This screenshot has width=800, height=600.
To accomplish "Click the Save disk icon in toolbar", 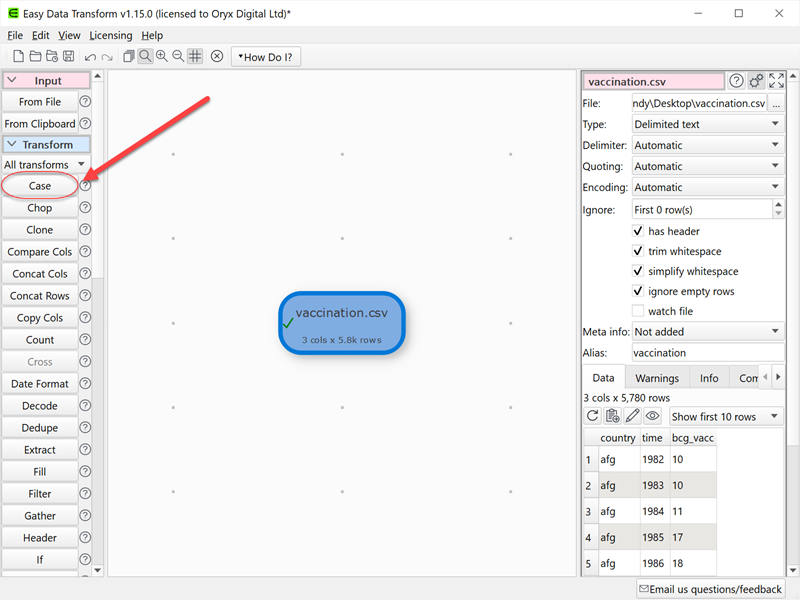I will point(68,57).
